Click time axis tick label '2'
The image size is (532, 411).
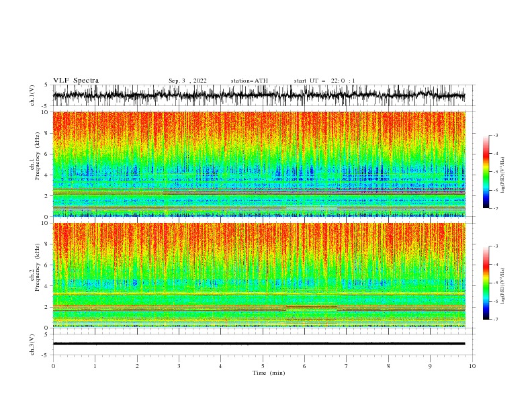137,366
